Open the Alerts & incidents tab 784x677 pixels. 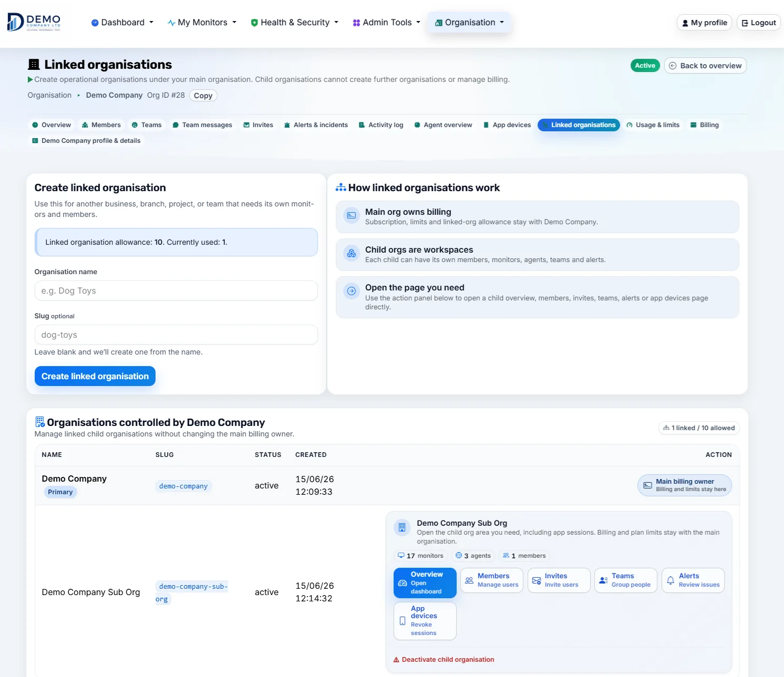coord(316,125)
